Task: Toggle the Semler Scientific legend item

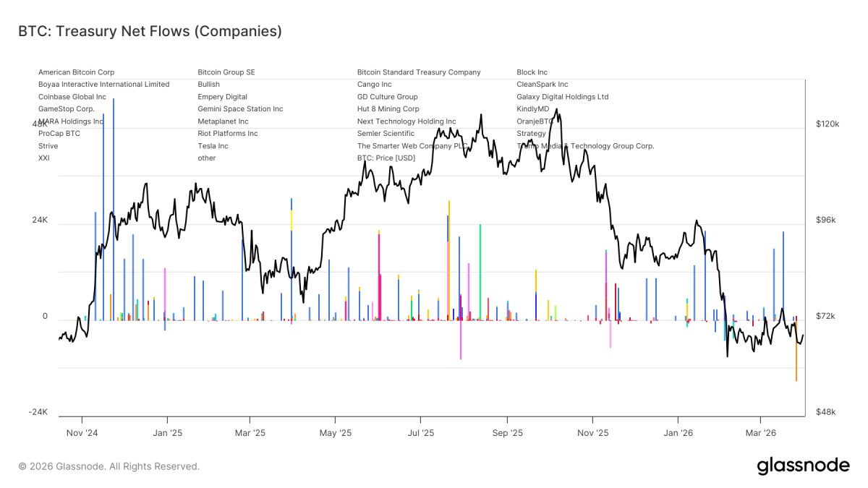Action: [x=386, y=133]
